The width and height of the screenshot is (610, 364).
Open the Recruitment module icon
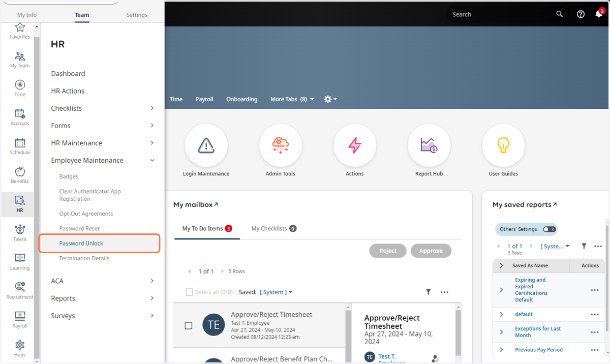20,291
